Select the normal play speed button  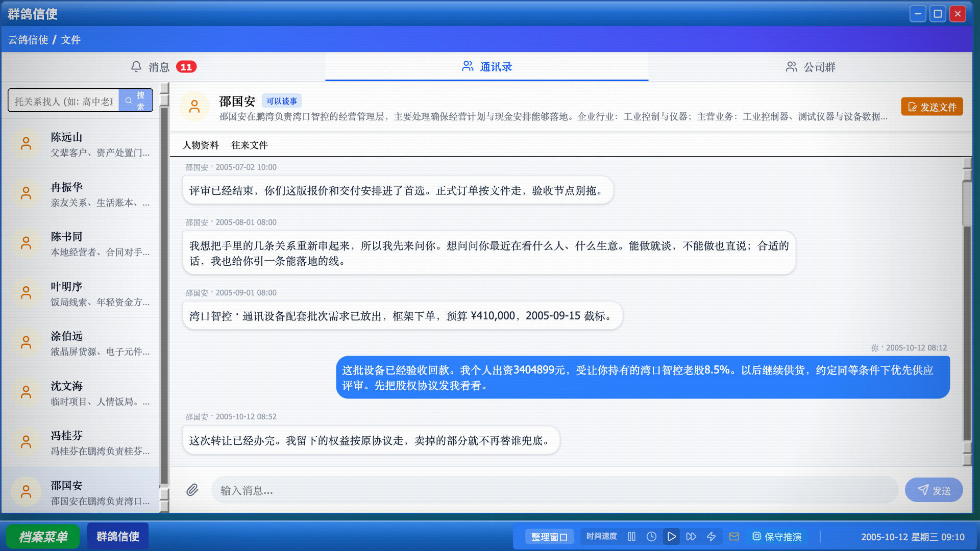click(x=671, y=537)
